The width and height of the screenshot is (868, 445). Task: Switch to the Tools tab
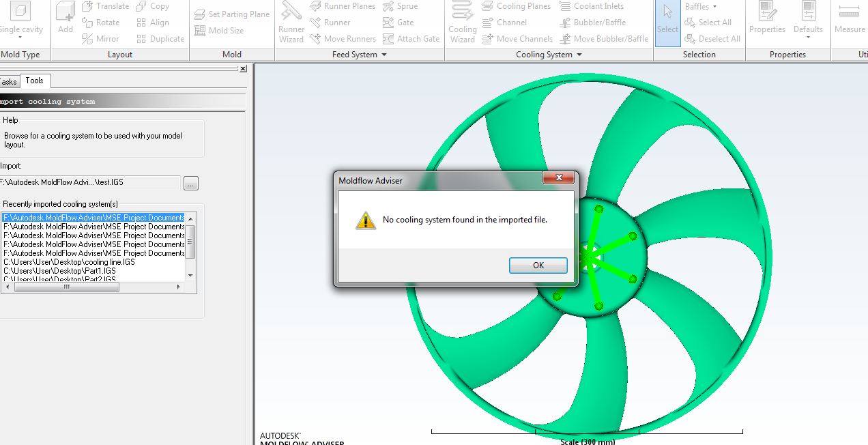[34, 81]
